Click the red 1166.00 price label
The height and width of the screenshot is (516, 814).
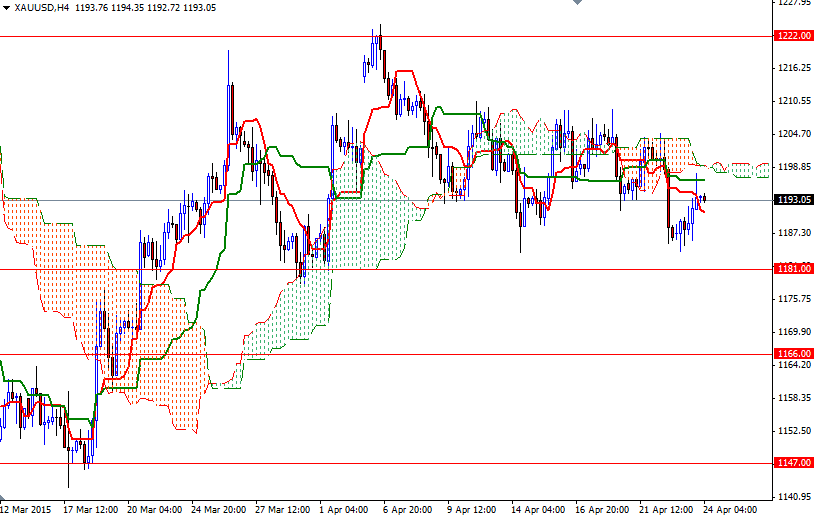pos(792,354)
